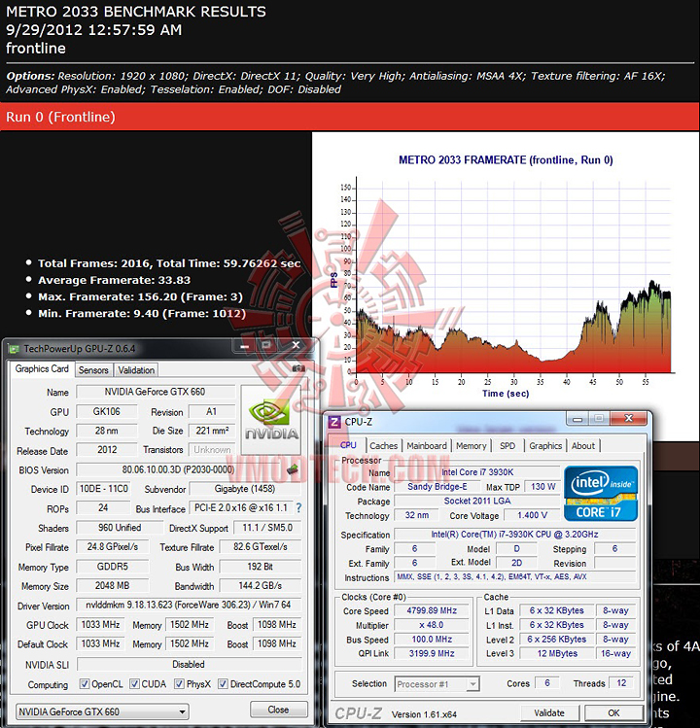Select the CPU tab in CPU-Z

point(348,445)
